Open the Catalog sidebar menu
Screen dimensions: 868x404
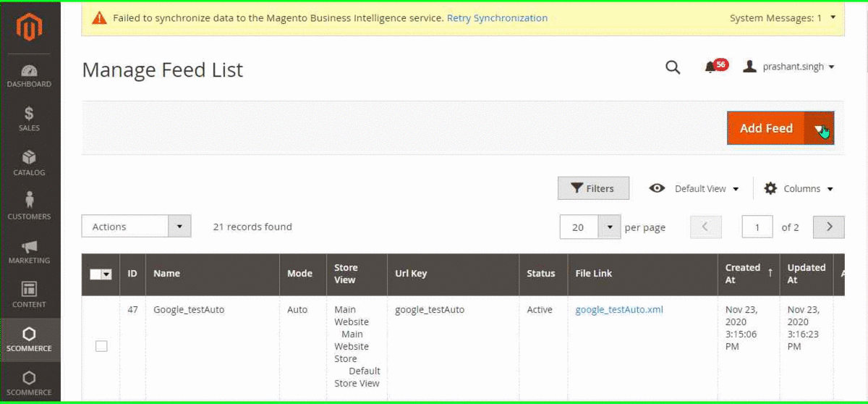30,164
